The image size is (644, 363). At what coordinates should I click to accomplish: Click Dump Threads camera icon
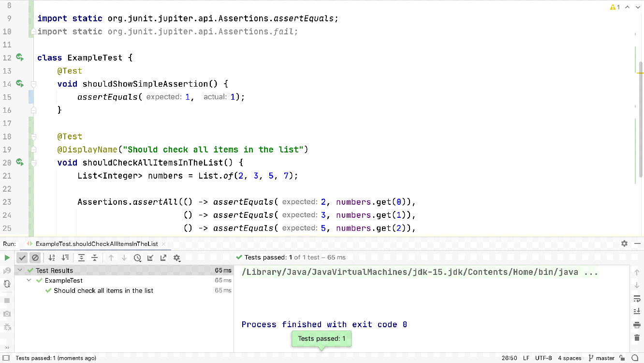[x=7, y=314]
